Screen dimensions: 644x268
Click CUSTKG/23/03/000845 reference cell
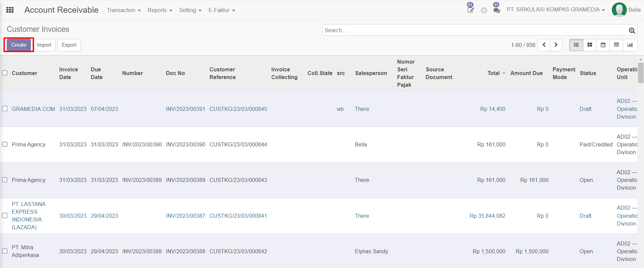238,109
